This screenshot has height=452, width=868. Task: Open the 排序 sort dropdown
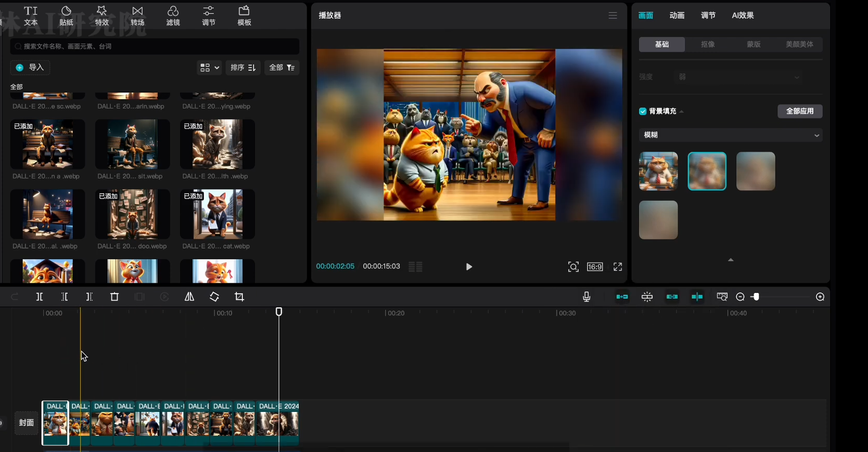click(x=243, y=68)
